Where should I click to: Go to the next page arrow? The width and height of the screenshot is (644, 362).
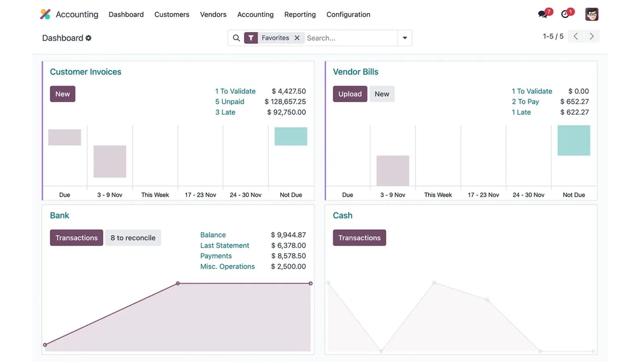click(x=592, y=36)
